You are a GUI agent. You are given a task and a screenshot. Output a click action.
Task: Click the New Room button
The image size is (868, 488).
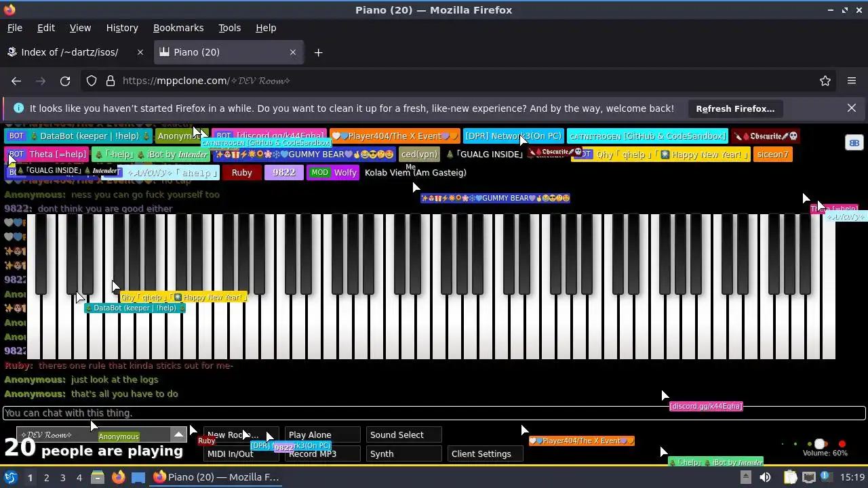(x=241, y=435)
